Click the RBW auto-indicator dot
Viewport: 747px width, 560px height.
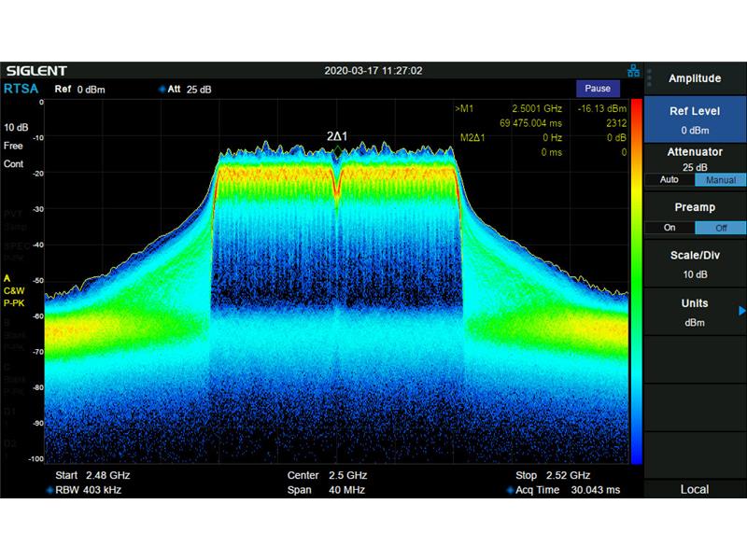tap(49, 490)
